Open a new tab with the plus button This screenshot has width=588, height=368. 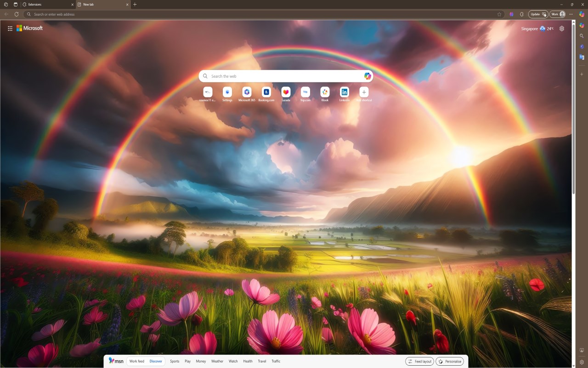pos(135,4)
